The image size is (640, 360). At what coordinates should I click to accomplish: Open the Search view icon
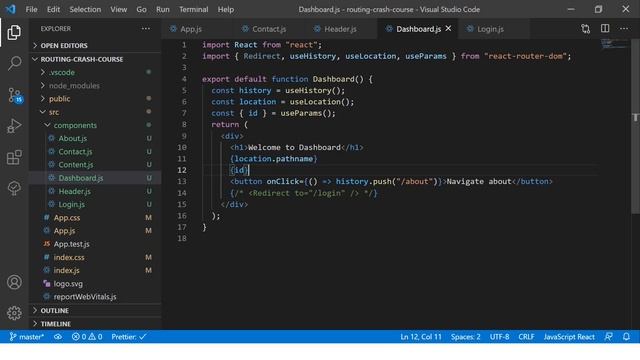(x=14, y=63)
